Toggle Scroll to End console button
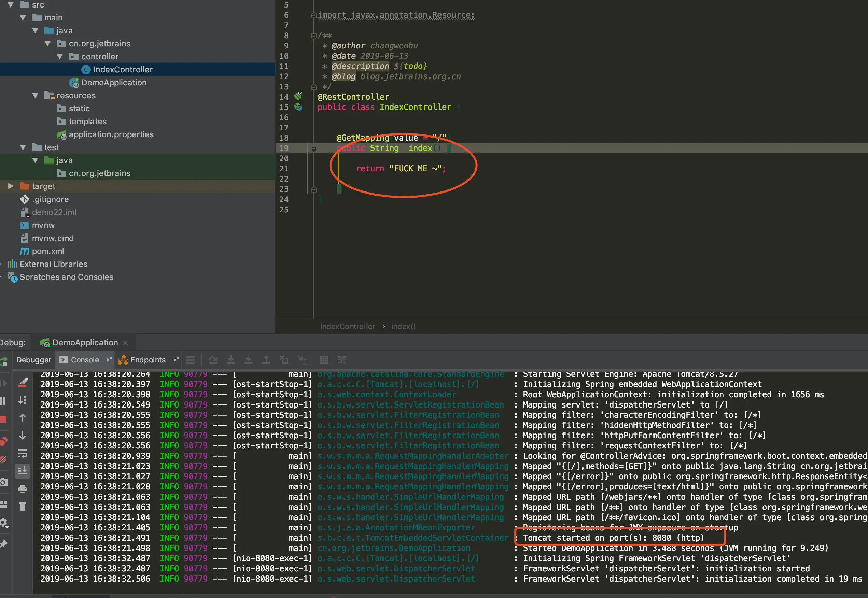868x598 pixels. click(x=23, y=471)
